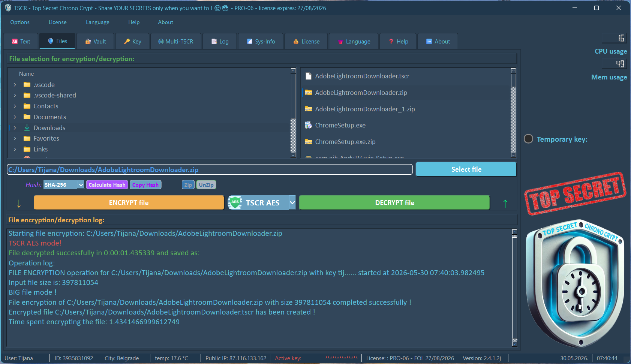Open the TSCR AES mode dropdown
This screenshot has height=364, width=631.
point(292,202)
